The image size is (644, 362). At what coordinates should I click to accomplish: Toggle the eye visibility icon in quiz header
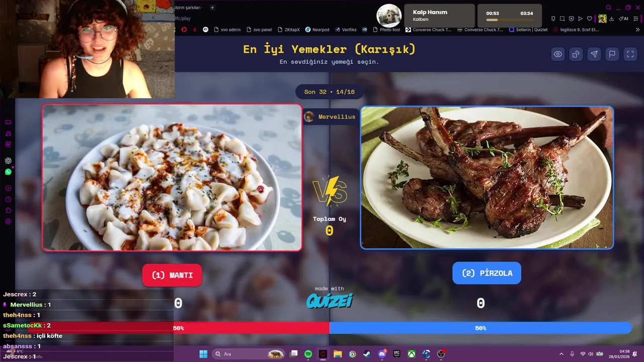[558, 54]
